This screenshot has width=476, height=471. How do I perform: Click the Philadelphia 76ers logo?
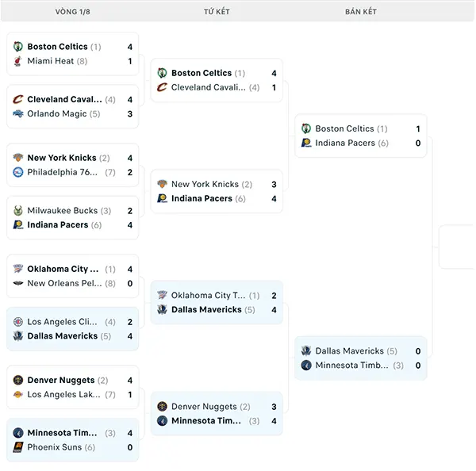(x=18, y=172)
